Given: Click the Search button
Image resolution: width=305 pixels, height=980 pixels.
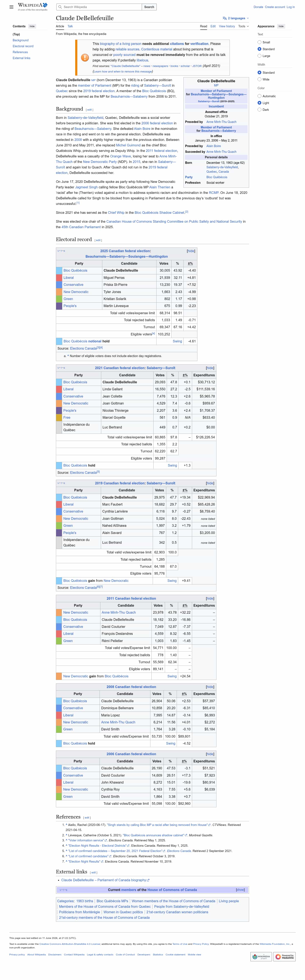Looking at the screenshot, I should (x=149, y=7).
